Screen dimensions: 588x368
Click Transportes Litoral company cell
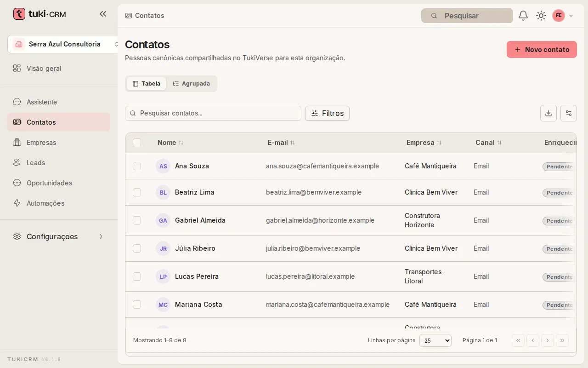[423, 276]
